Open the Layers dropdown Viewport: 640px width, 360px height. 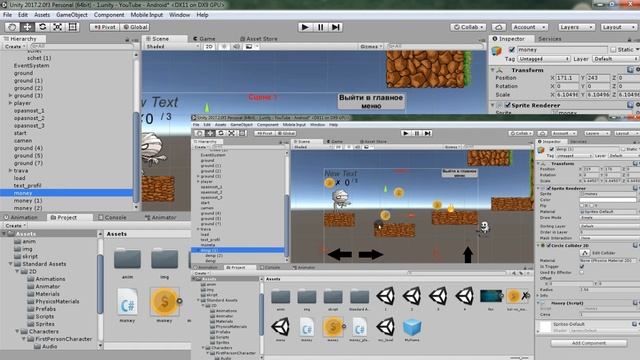pyautogui.click(x=576, y=27)
